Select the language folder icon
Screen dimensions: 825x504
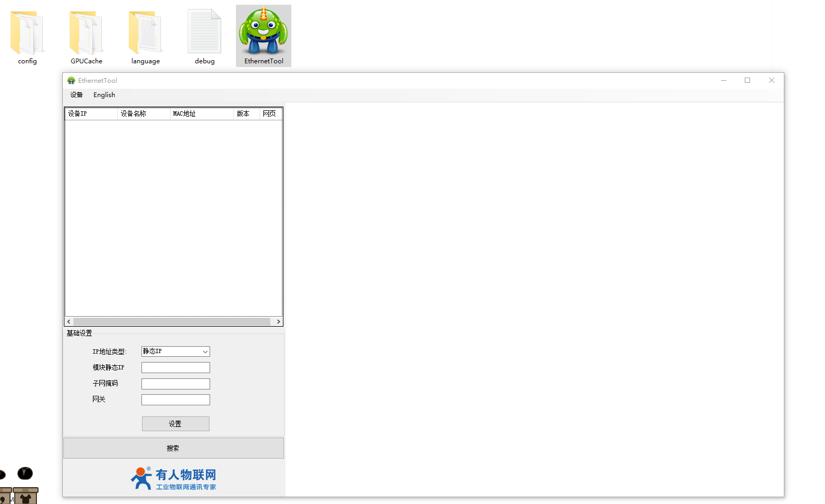coord(145,33)
